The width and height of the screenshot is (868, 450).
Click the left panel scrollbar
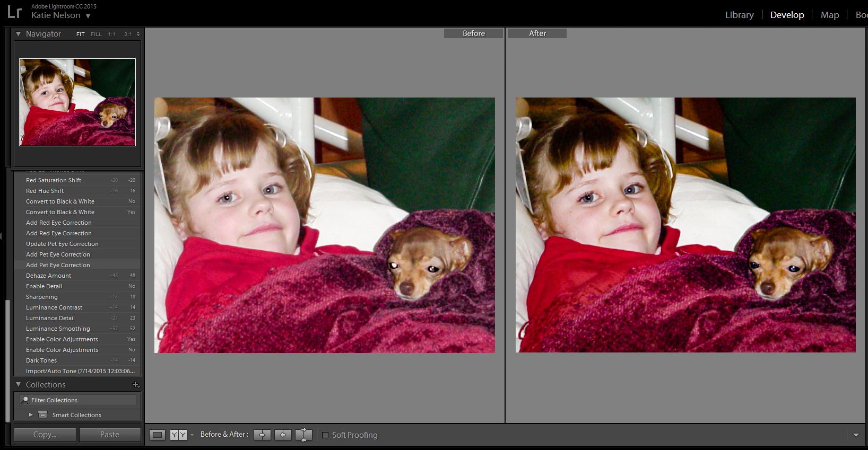pyautogui.click(x=7, y=360)
